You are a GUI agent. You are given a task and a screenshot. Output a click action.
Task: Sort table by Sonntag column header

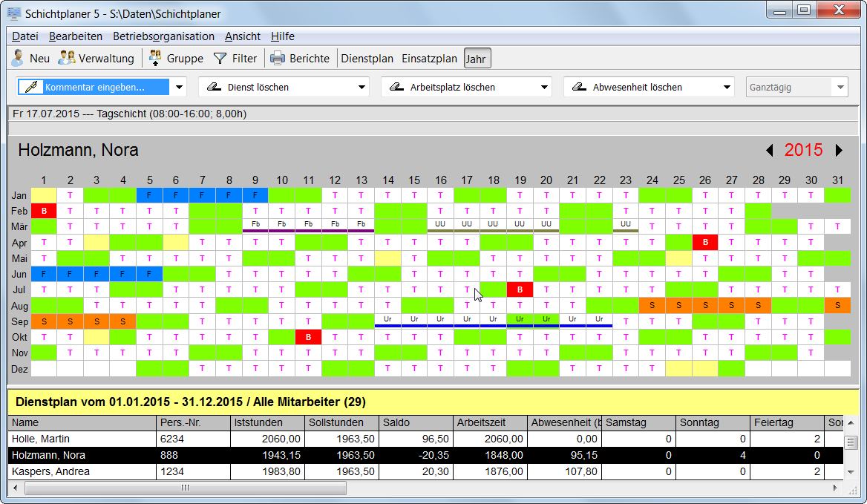pos(713,423)
